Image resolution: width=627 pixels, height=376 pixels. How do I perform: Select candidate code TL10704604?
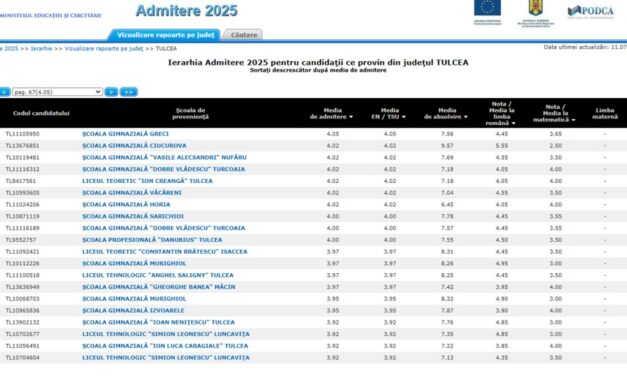pyautogui.click(x=22, y=358)
